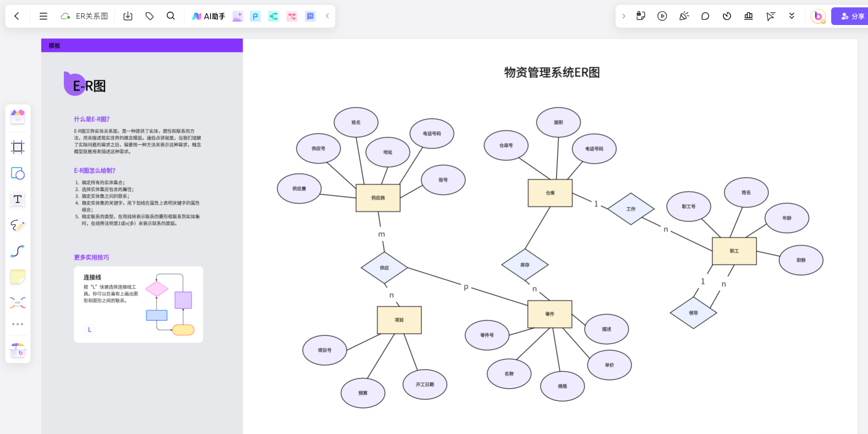Open the hamburger main menu
The height and width of the screenshot is (434, 868).
point(43,16)
